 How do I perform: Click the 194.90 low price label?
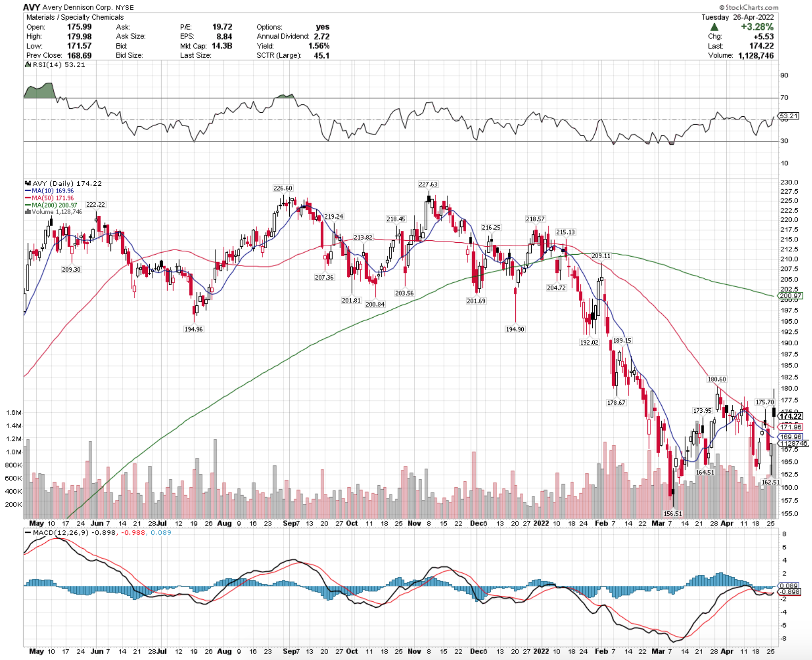(515, 329)
